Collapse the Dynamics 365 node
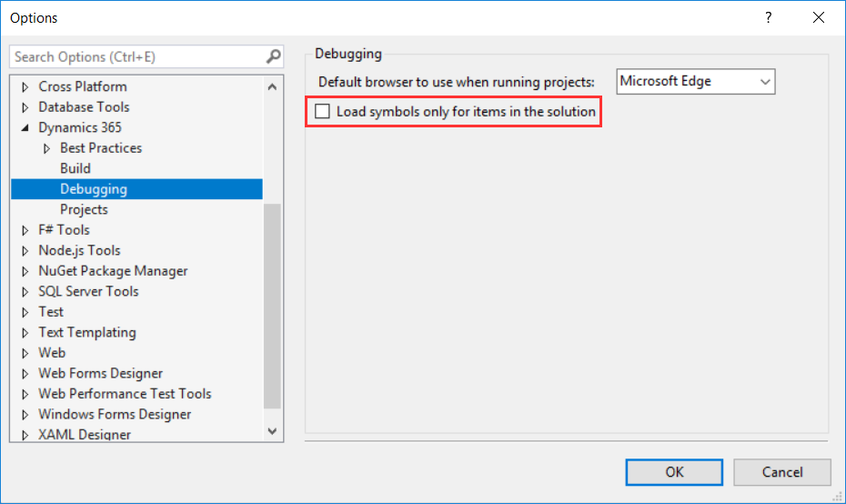Viewport: 846px width, 504px height. [x=25, y=128]
